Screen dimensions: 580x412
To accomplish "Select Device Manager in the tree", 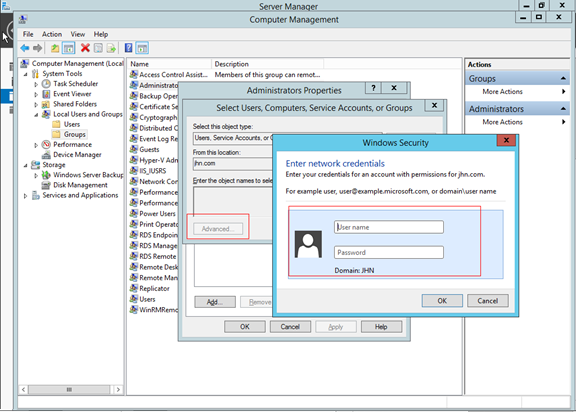I will pyautogui.click(x=77, y=155).
